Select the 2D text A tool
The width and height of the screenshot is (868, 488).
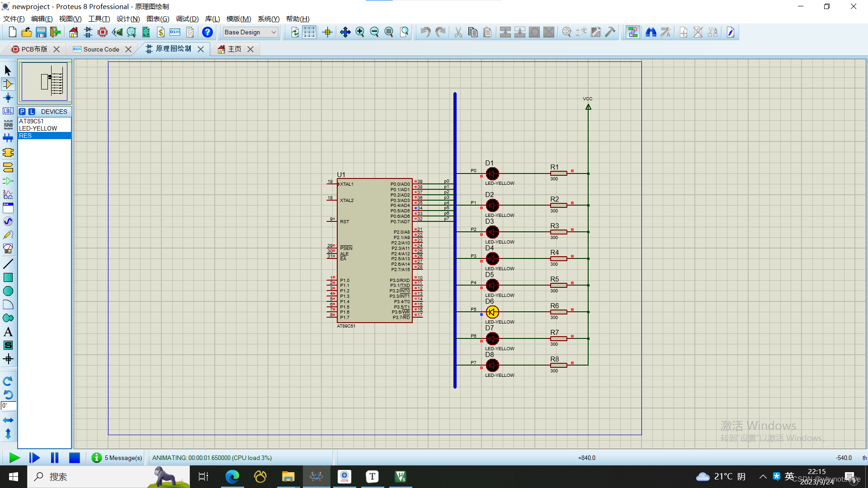(8, 332)
